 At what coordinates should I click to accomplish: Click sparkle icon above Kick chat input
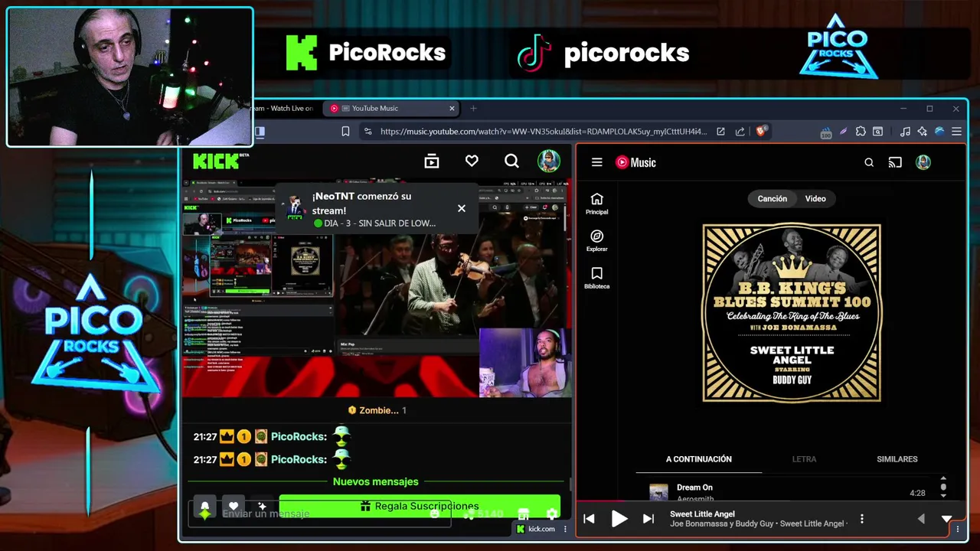click(262, 506)
